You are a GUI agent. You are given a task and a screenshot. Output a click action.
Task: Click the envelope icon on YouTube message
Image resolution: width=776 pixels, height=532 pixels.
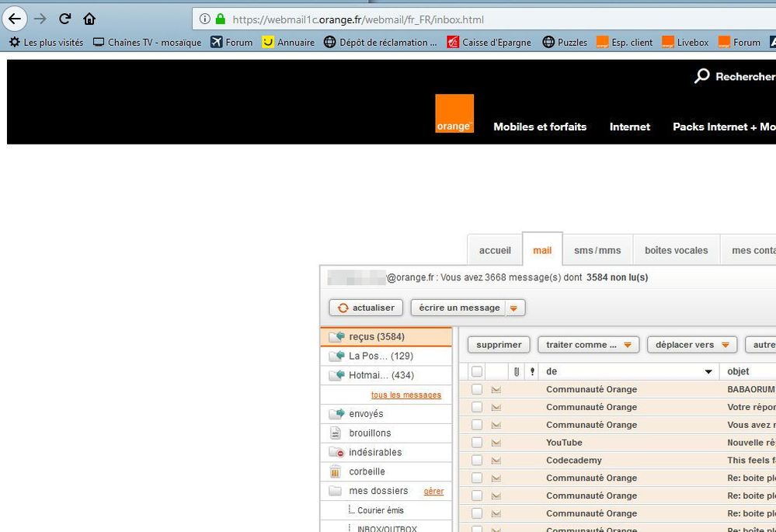pyautogui.click(x=496, y=443)
